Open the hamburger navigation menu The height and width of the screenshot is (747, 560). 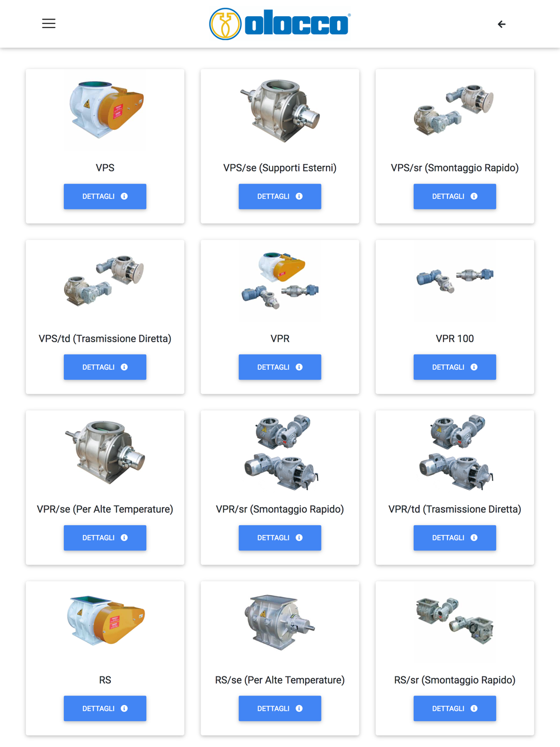point(49,24)
